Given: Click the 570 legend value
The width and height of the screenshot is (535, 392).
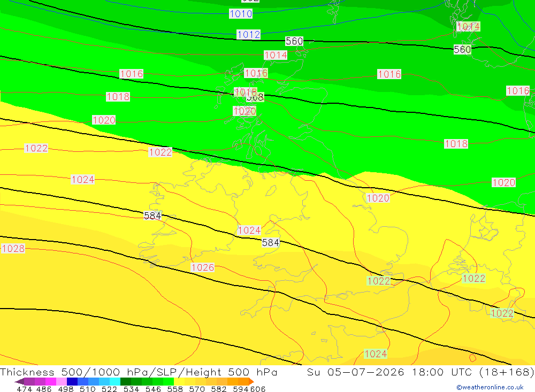Looking at the screenshot, I should [x=196, y=389].
